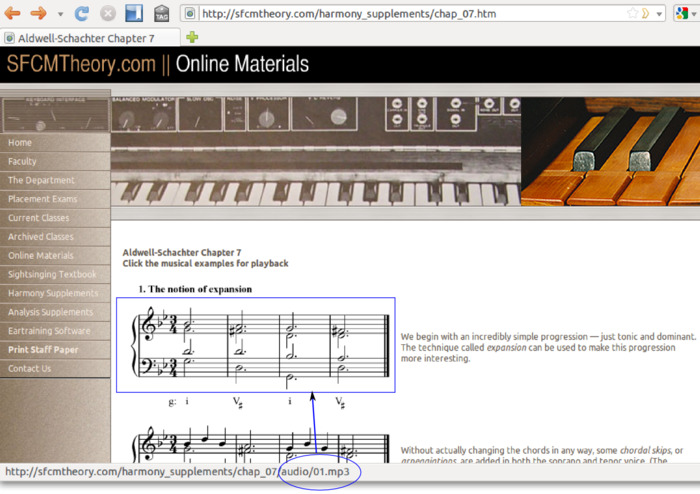Open the Eartraining Software link
Viewport: 700px width, 494px height.
pyautogui.click(x=55, y=331)
